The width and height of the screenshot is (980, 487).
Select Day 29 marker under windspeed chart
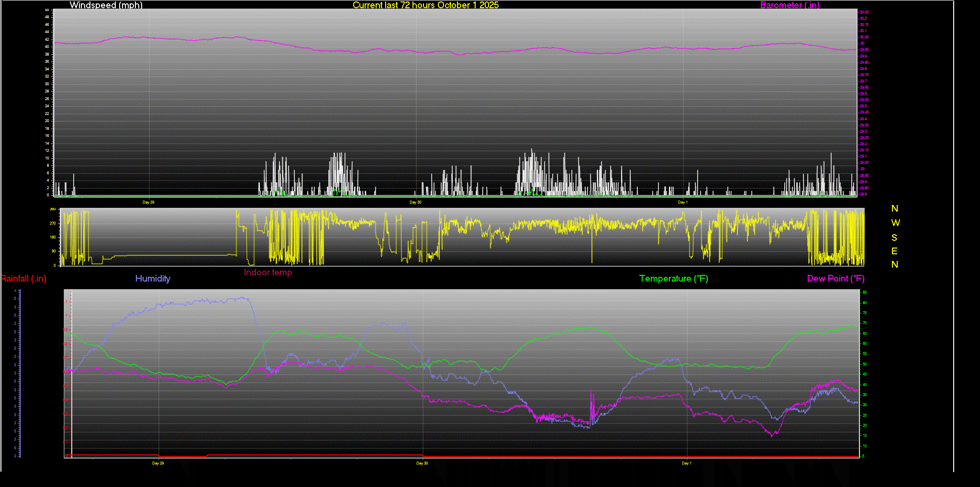coord(148,202)
